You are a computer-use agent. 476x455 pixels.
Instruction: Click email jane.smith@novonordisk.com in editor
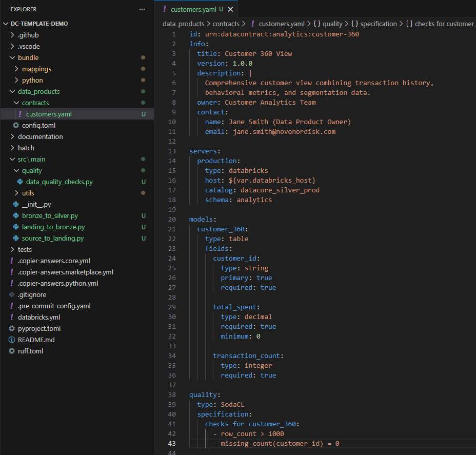coord(284,131)
